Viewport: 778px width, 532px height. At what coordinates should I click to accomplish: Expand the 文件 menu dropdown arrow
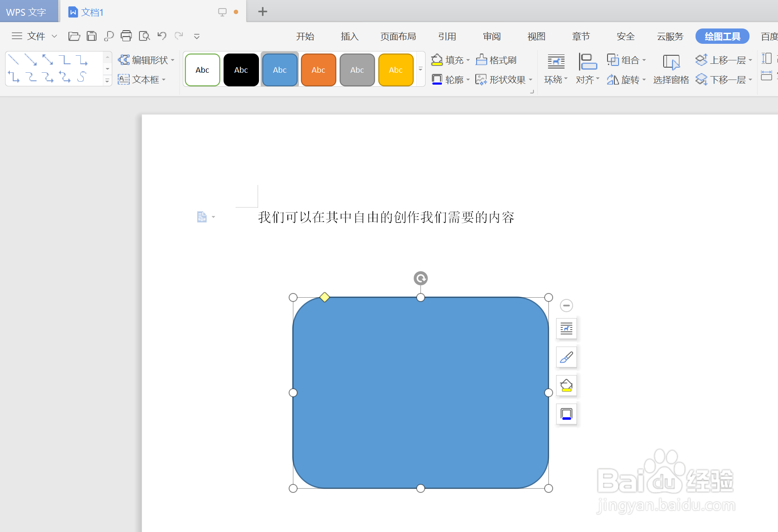pos(54,36)
